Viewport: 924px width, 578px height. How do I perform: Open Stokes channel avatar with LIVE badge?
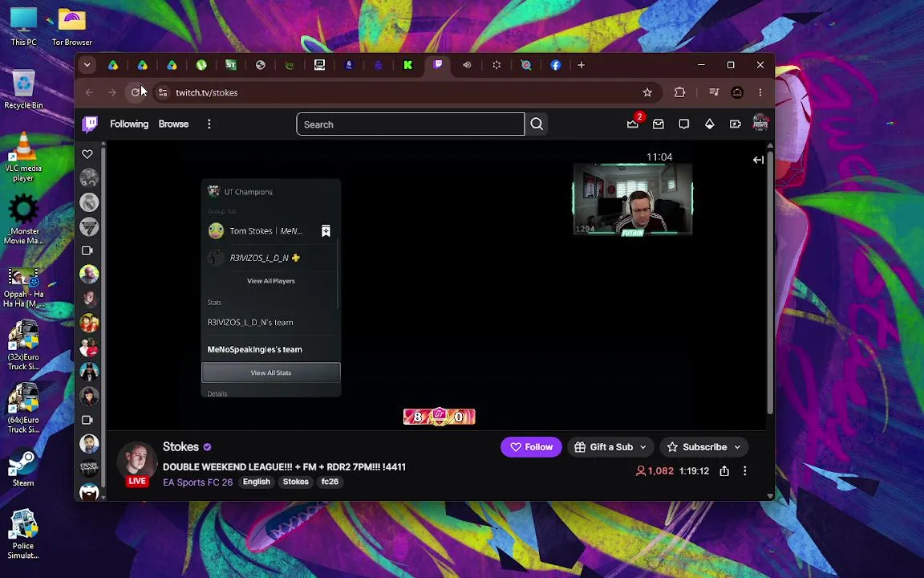coord(136,463)
